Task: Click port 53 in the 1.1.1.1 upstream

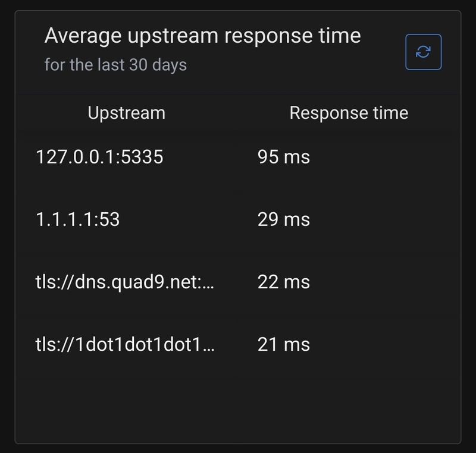Action: 109,219
